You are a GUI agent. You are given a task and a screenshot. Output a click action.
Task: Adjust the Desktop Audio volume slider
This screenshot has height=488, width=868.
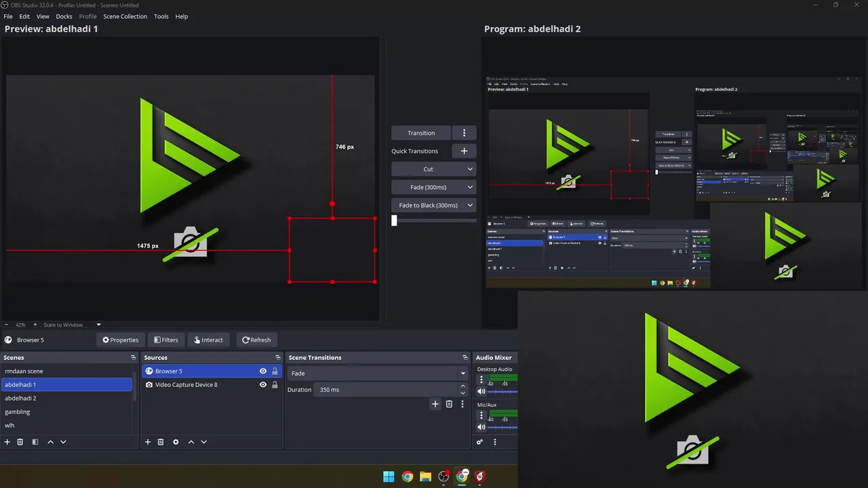click(503, 392)
